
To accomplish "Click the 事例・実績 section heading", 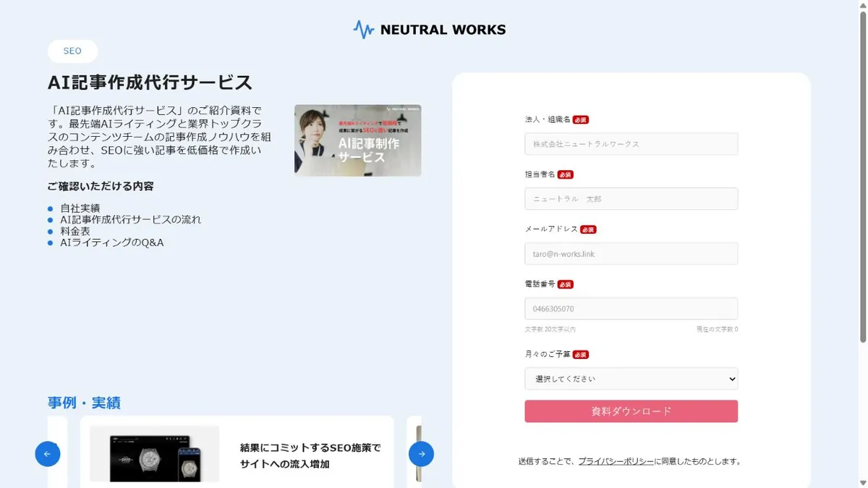I will pos(84,403).
